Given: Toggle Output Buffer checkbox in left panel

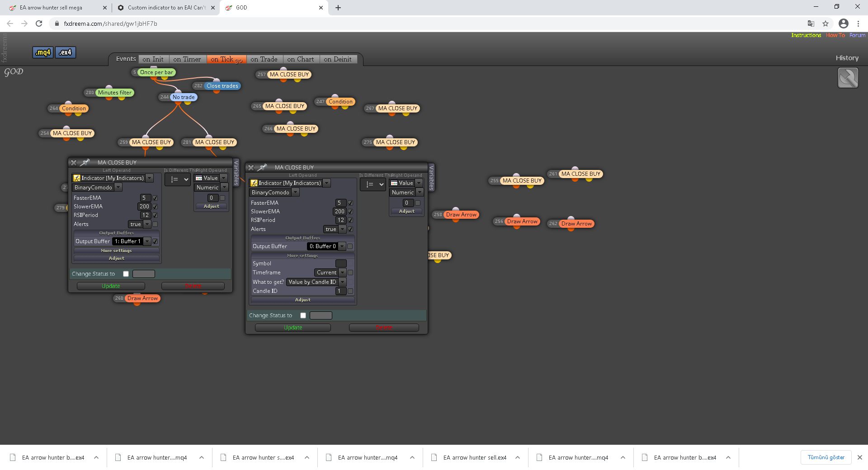Looking at the screenshot, I should tap(155, 241).
